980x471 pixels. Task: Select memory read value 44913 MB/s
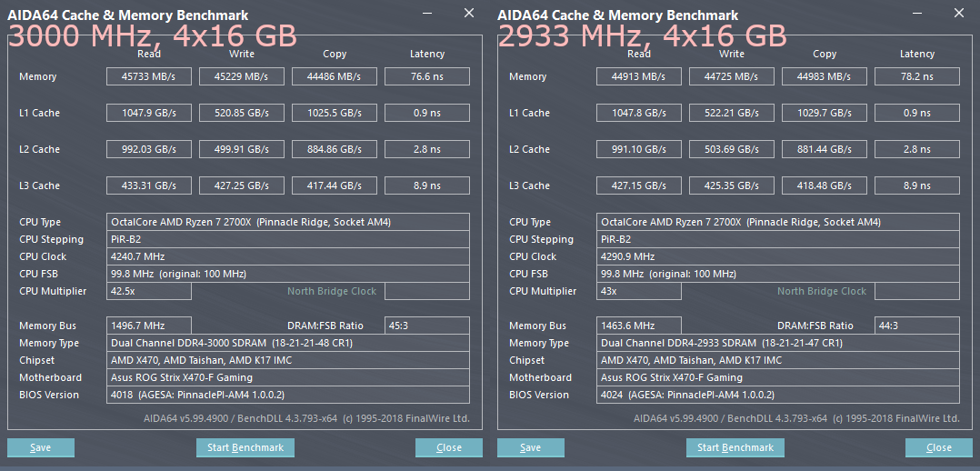pos(639,76)
